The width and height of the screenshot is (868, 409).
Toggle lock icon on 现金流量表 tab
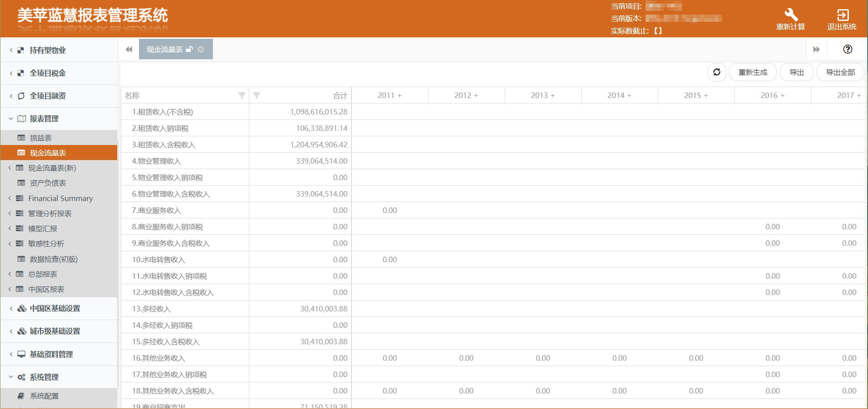coord(189,49)
